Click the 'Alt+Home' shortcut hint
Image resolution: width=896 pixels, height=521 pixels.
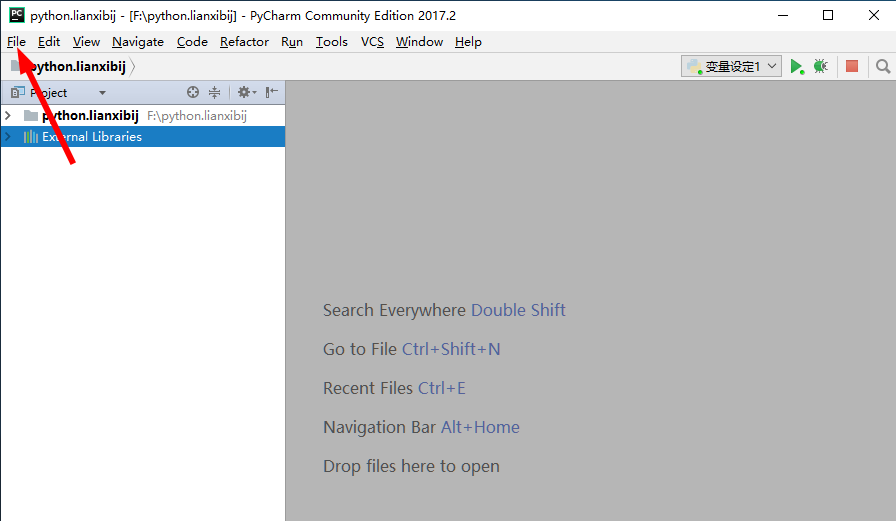click(x=480, y=427)
